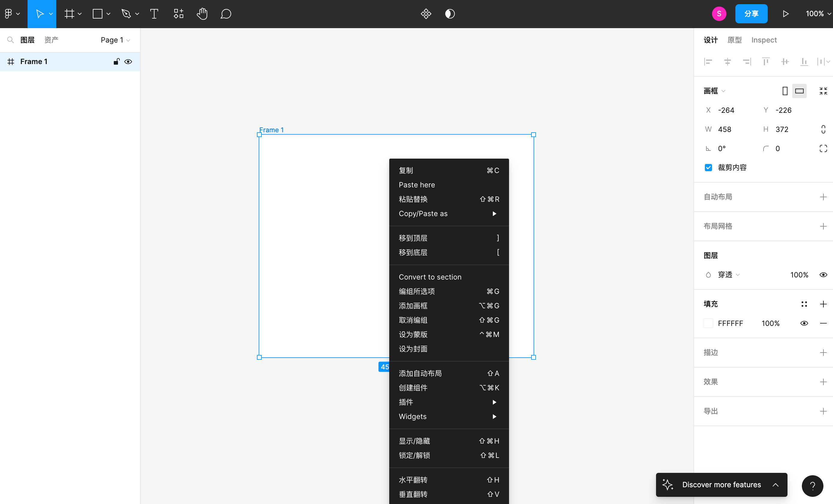Click the create component icon in top bar
Image resolution: width=833 pixels, height=504 pixels.
point(426,14)
